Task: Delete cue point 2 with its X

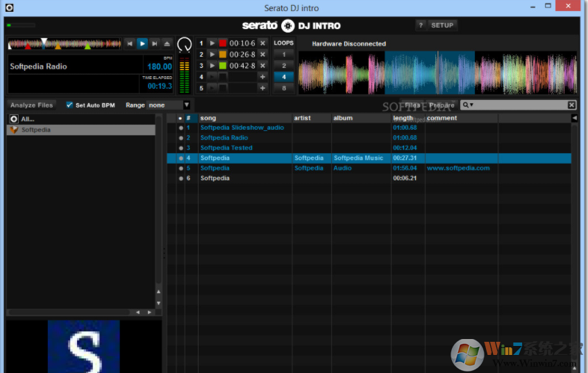Action: (x=262, y=54)
